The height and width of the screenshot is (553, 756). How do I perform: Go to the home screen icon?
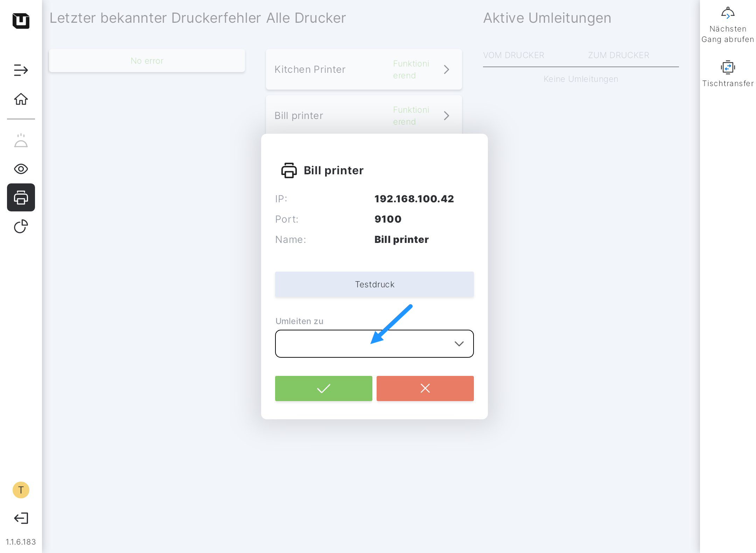click(x=21, y=99)
